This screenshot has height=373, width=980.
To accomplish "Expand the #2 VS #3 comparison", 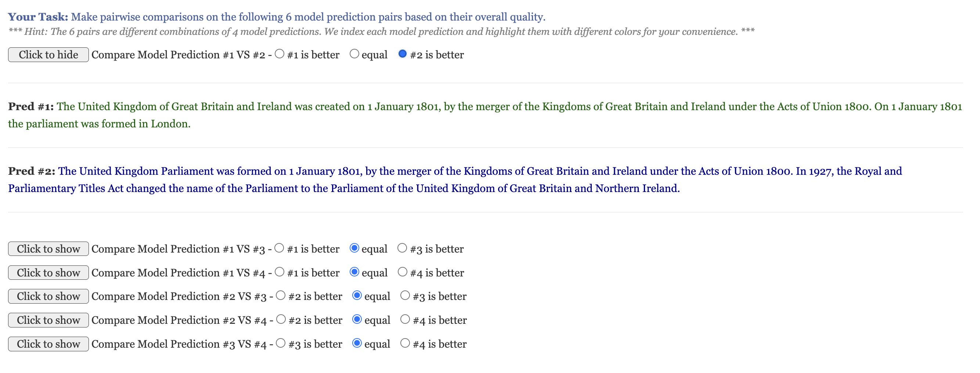I will point(48,296).
